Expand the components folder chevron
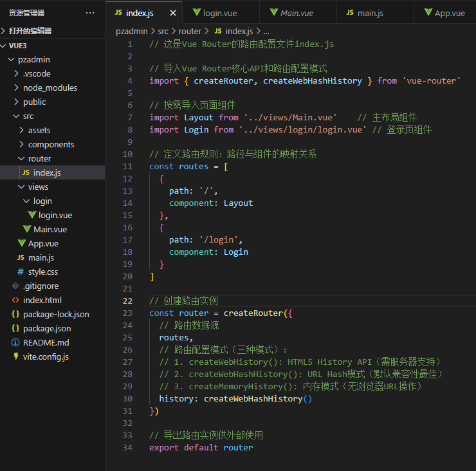This screenshot has height=471, width=476. 21,144
